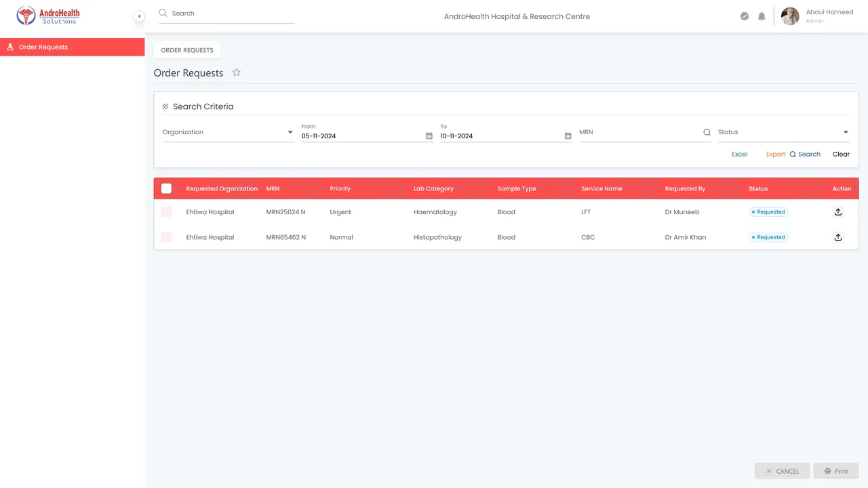Click the Priority column header

(340, 189)
